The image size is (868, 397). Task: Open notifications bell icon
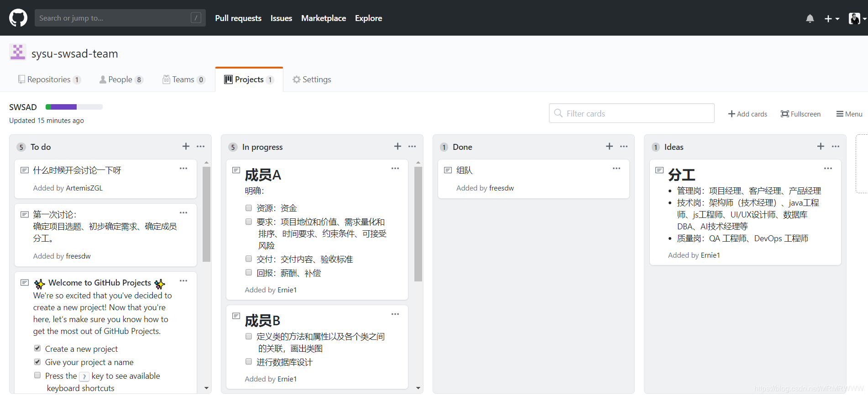pyautogui.click(x=810, y=18)
